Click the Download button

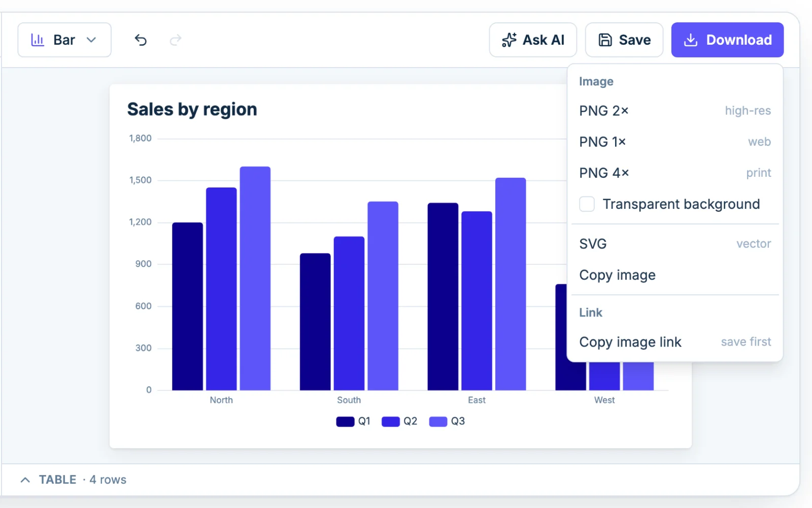[727, 40]
